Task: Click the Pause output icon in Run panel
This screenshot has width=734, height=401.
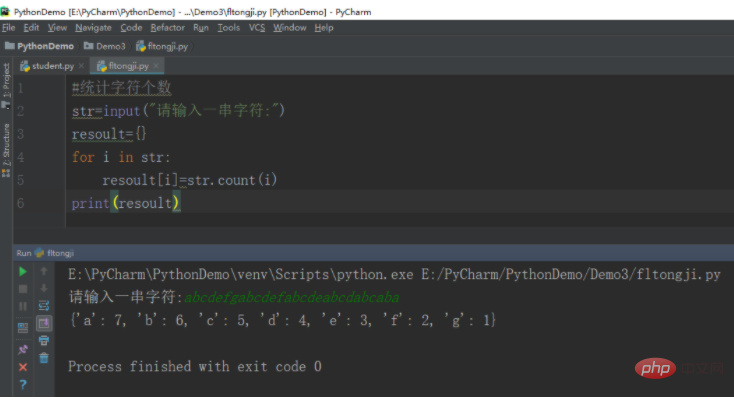Action: 23,306
